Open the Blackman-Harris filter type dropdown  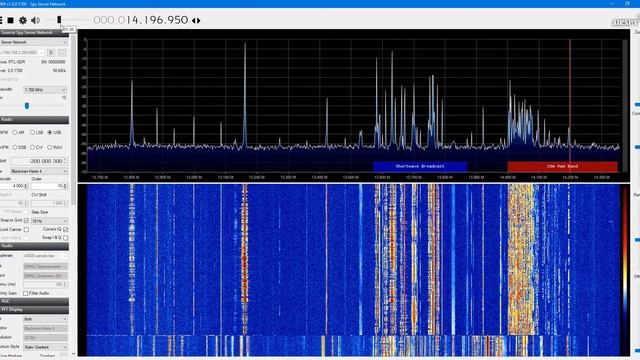tap(39, 171)
